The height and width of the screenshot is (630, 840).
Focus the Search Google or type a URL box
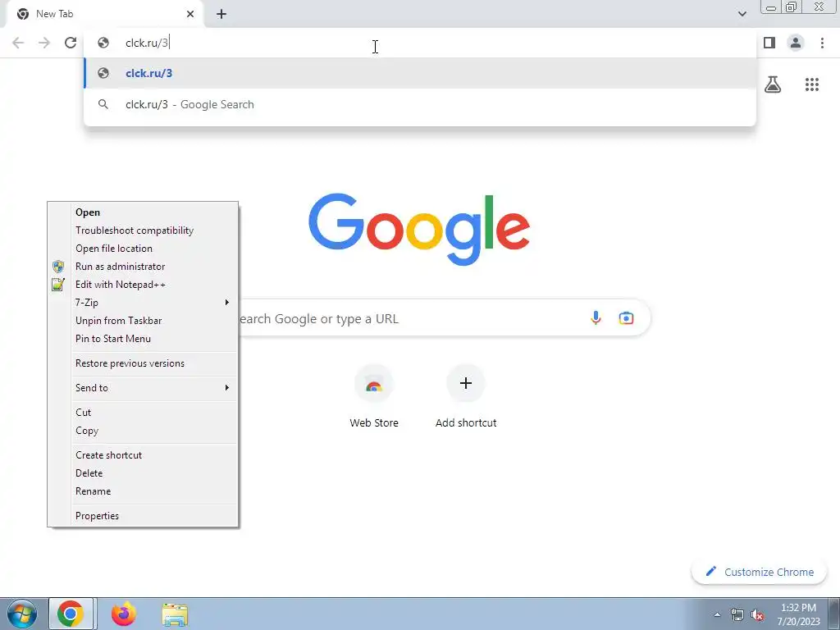click(x=418, y=319)
